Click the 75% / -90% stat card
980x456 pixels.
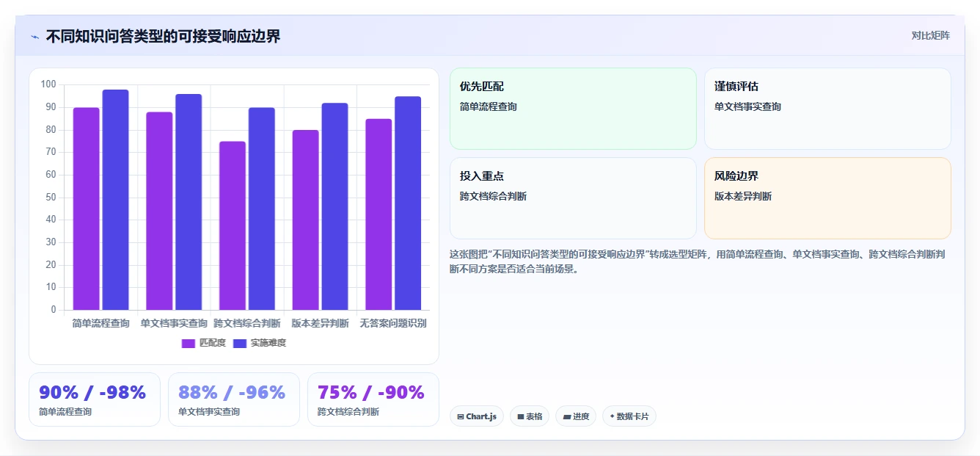click(373, 399)
